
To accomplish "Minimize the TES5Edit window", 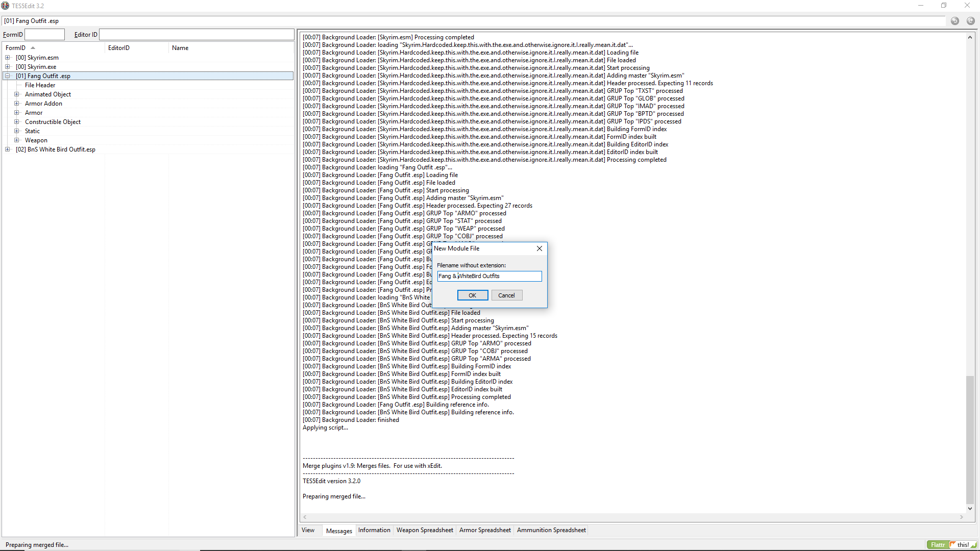I will [921, 6].
